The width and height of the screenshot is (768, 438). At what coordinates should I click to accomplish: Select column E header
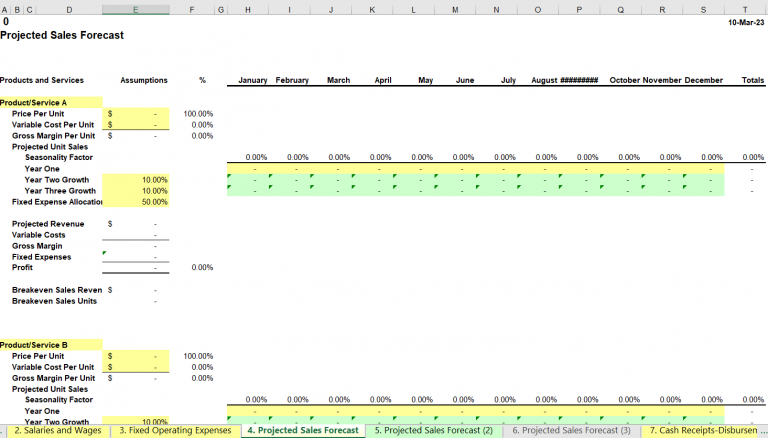[136, 9]
